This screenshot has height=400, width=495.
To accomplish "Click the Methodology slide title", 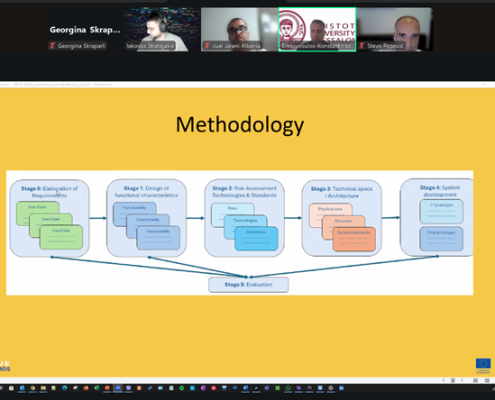I will pyautogui.click(x=240, y=125).
